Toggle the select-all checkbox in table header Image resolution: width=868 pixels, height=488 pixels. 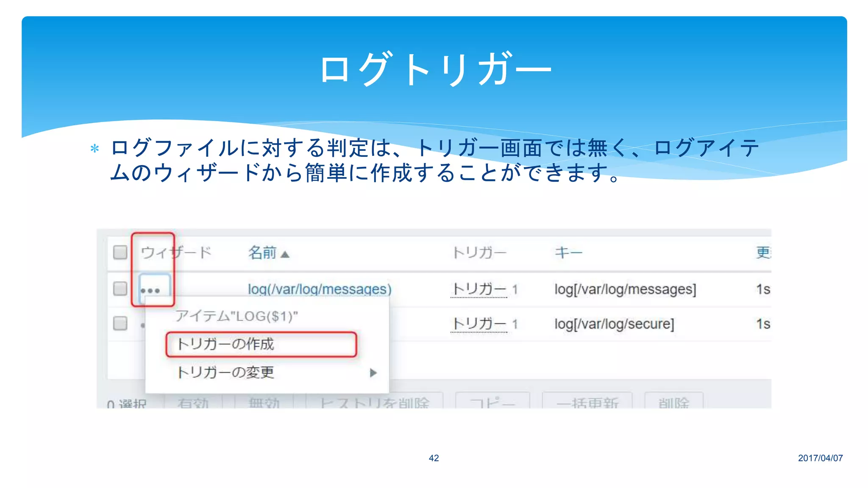[x=120, y=252]
